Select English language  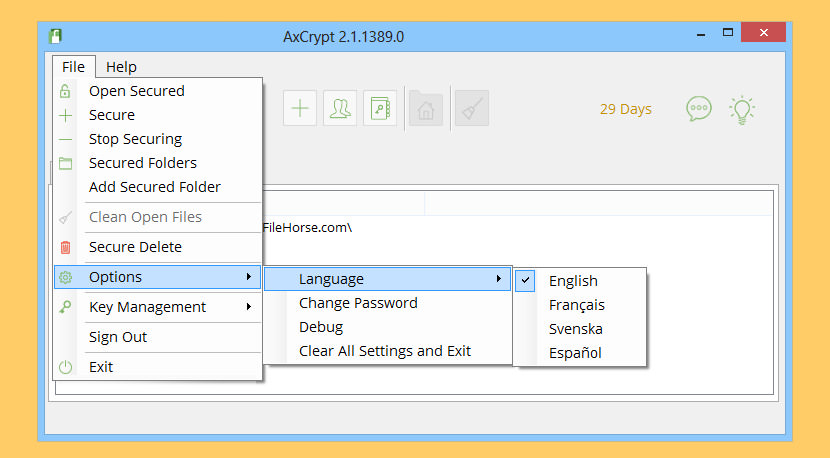coord(581,281)
